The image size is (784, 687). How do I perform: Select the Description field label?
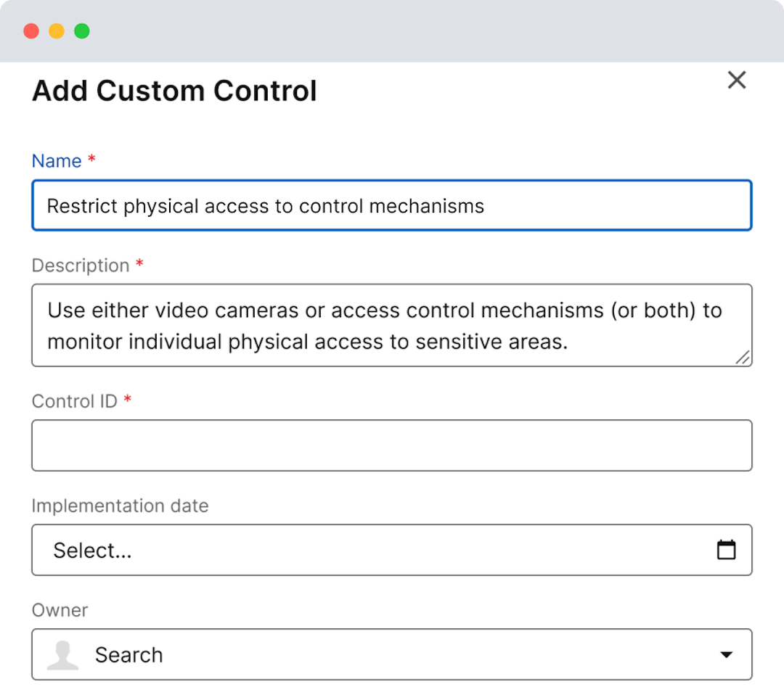tap(81, 266)
